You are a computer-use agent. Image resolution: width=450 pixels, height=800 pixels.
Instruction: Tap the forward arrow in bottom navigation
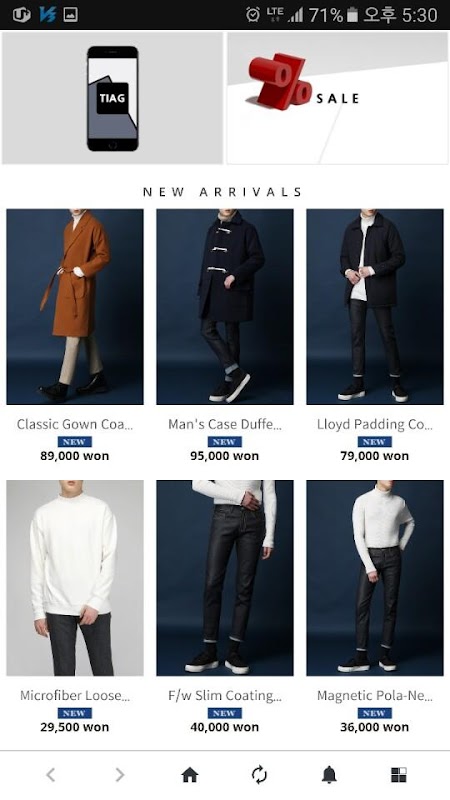(119, 774)
